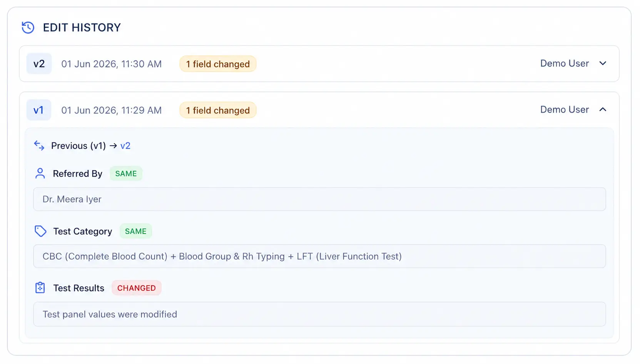Viewport: 640px width, 364px height.
Task: Click the compare arrows icon beside Previous (v1)
Action: (39, 145)
